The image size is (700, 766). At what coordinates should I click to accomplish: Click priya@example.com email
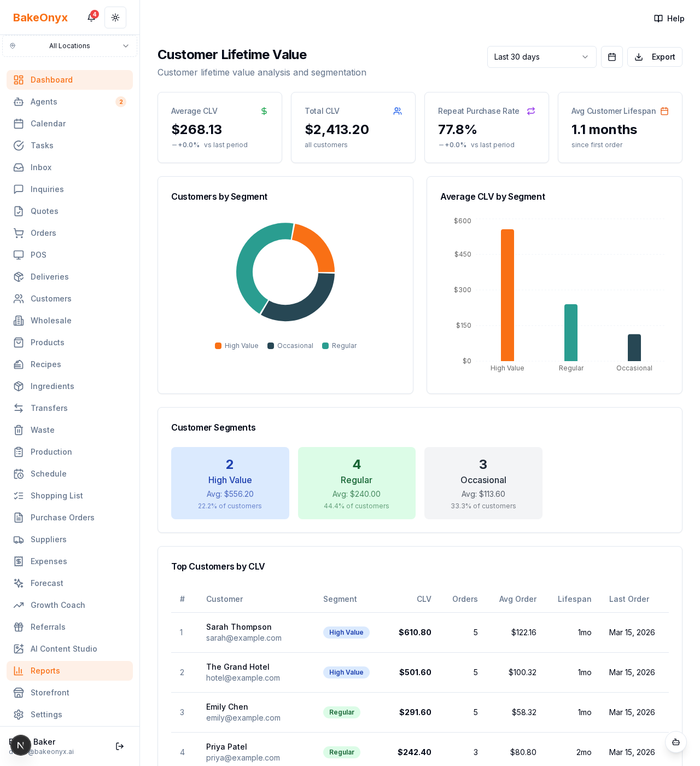243,758
